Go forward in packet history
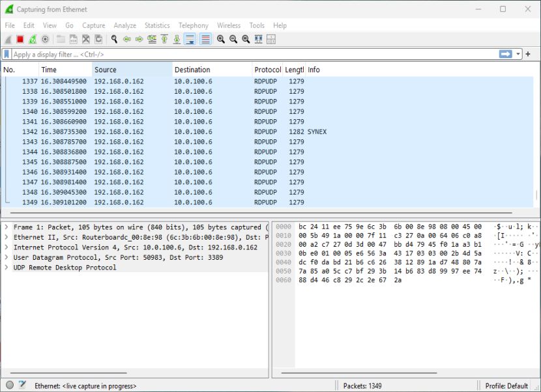Image resolution: width=541 pixels, height=392 pixels. [139, 39]
